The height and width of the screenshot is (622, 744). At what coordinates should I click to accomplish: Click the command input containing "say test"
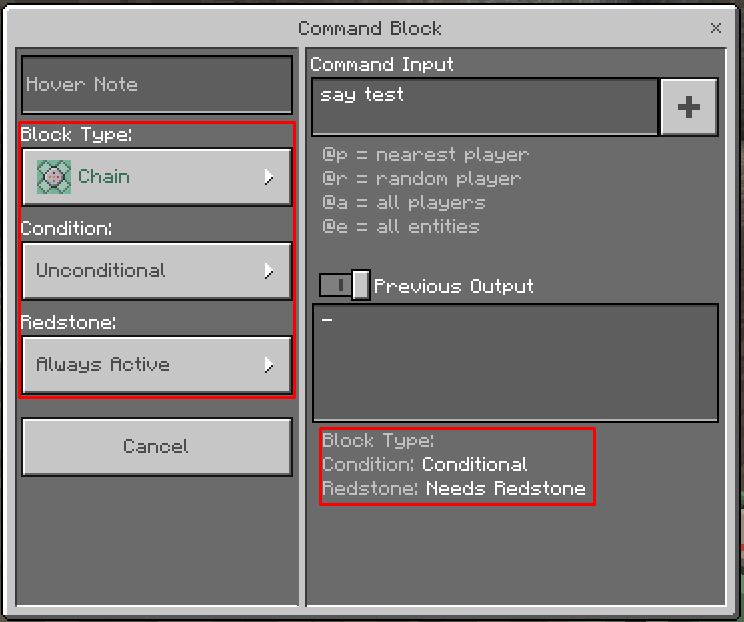coord(485,107)
